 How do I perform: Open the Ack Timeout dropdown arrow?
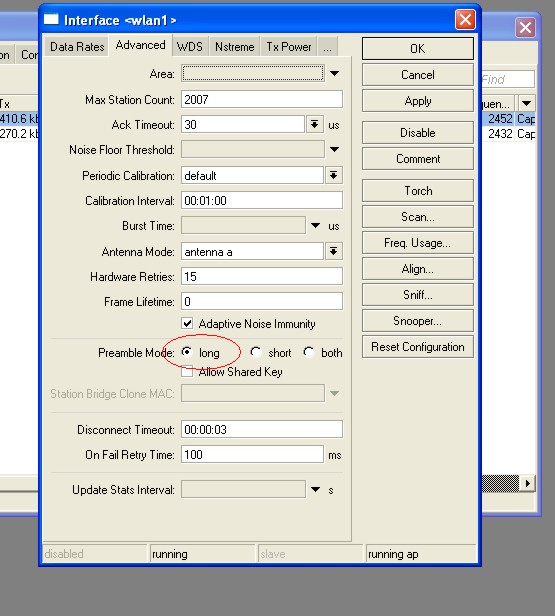(314, 125)
